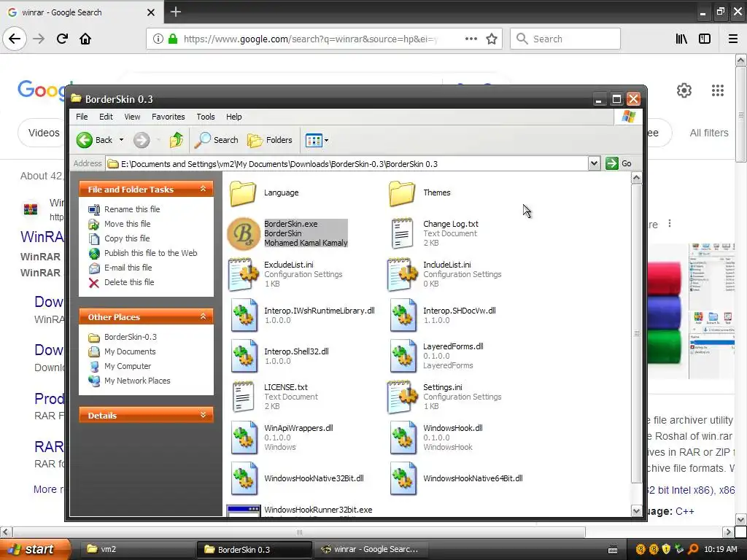
Task: Go up one folder level
Action: tap(177, 140)
